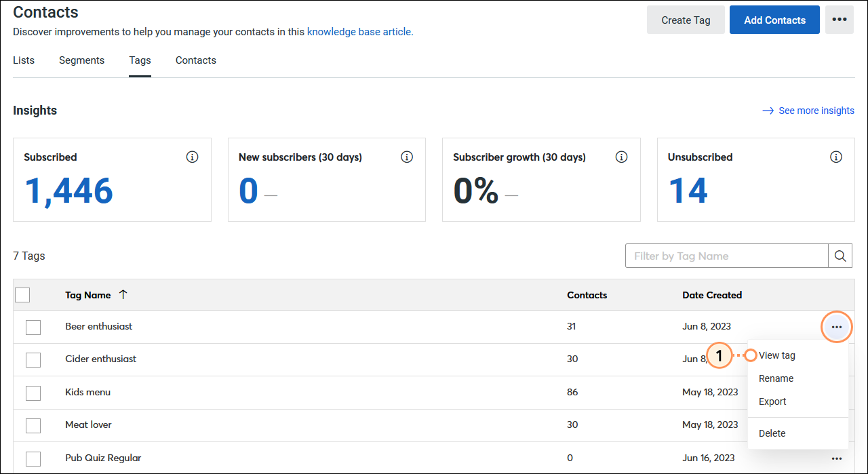Focus the Filter by Tag Name field
Screen dimensions: 868x474
click(727, 256)
